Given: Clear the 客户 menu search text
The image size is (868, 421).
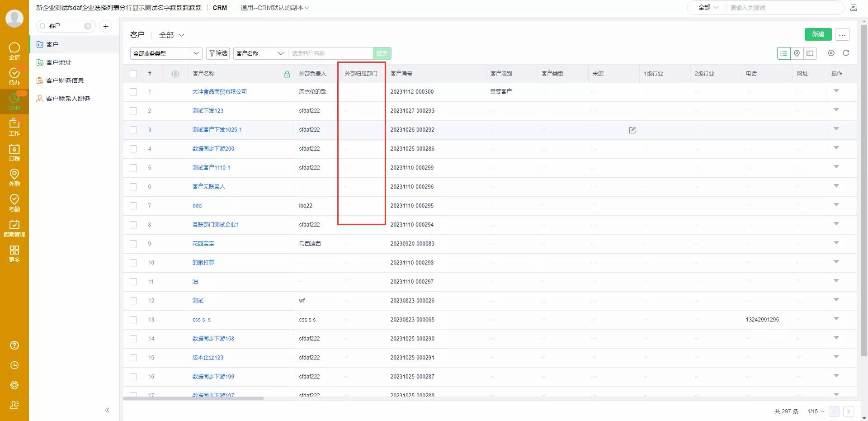Looking at the screenshot, I should point(88,26).
